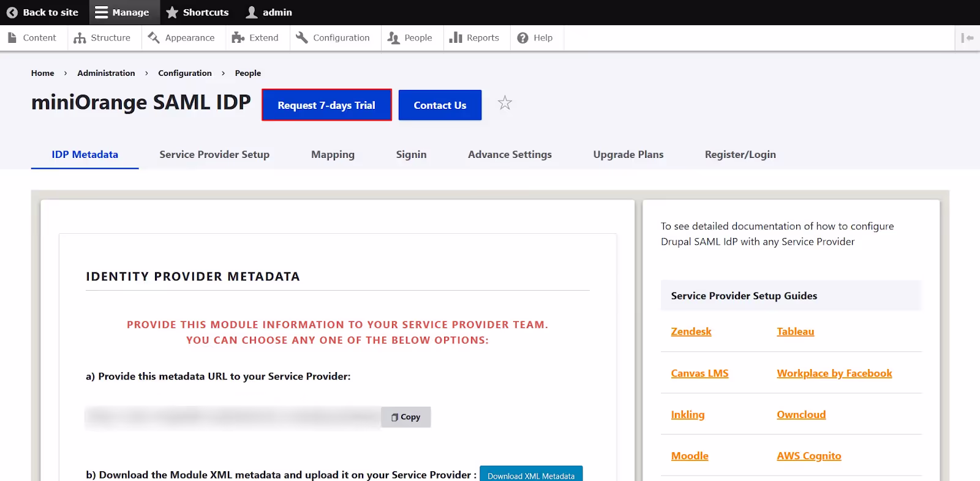Click Download XML Metadata button

point(531,475)
